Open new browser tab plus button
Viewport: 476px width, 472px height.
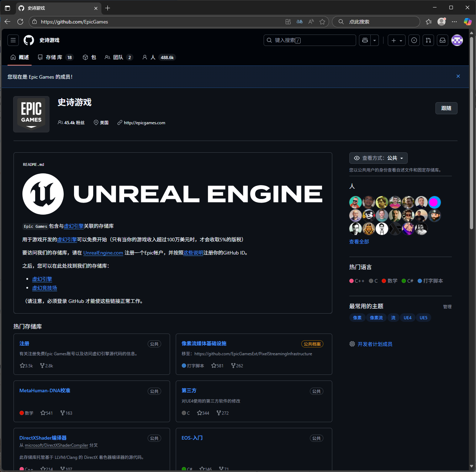(x=108, y=8)
